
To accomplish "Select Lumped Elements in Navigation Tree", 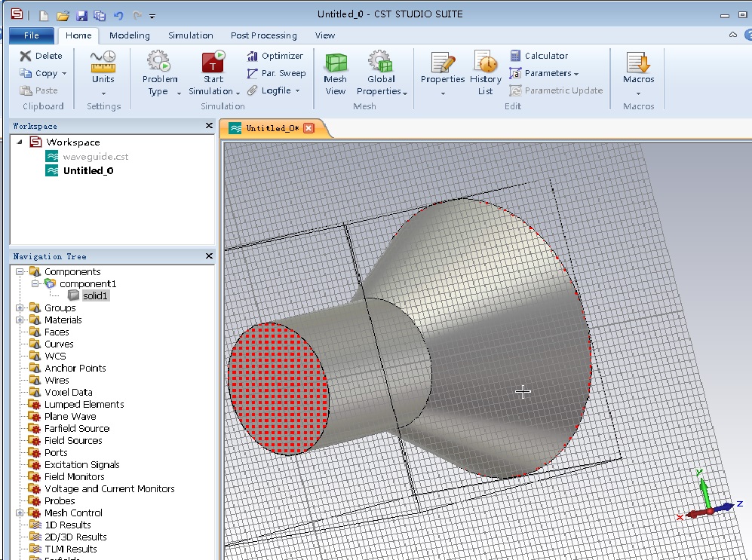I will pos(84,404).
